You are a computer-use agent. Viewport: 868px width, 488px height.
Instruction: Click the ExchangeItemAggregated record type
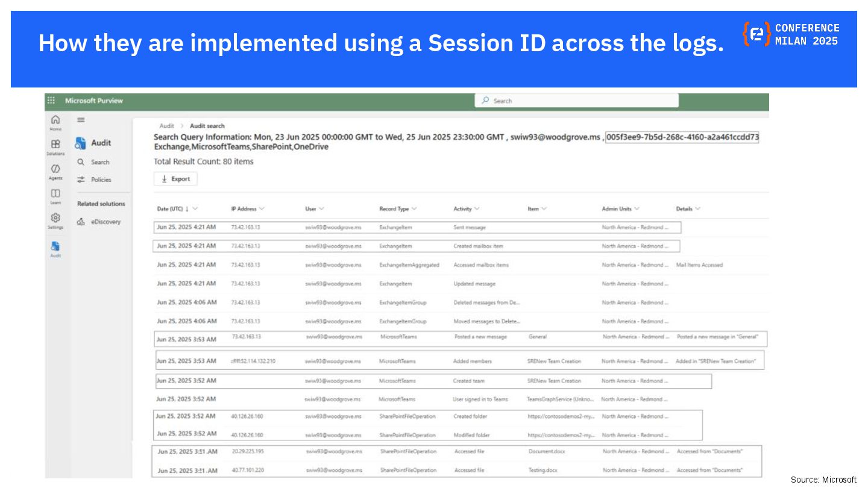(x=409, y=265)
